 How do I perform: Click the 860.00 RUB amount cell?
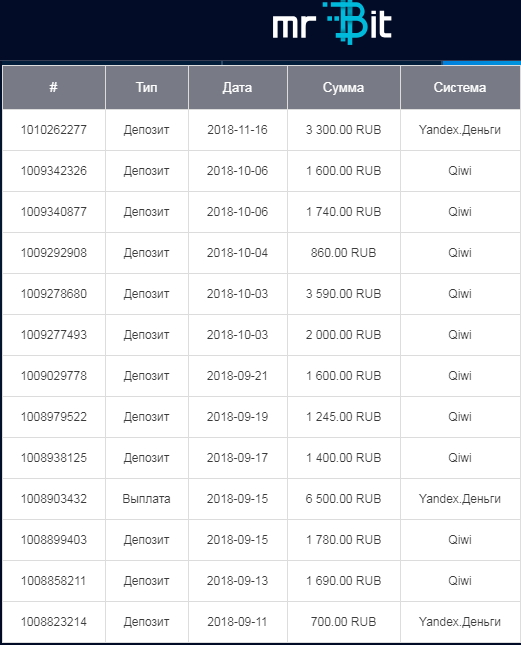pyautogui.click(x=344, y=253)
